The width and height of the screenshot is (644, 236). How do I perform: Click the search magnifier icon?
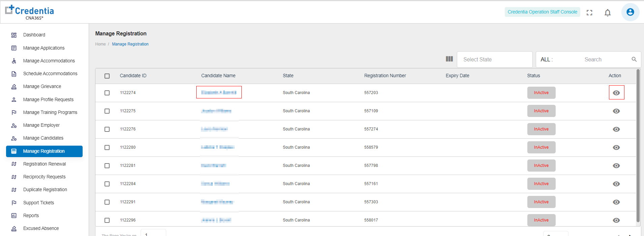[x=634, y=59]
